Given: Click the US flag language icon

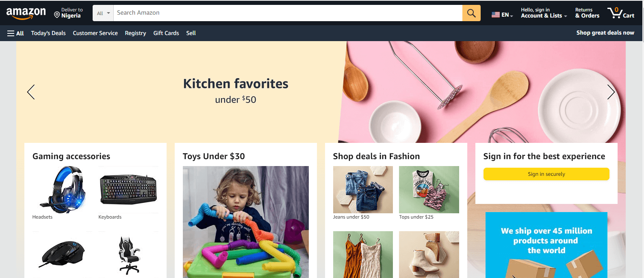Looking at the screenshot, I should [x=495, y=15].
